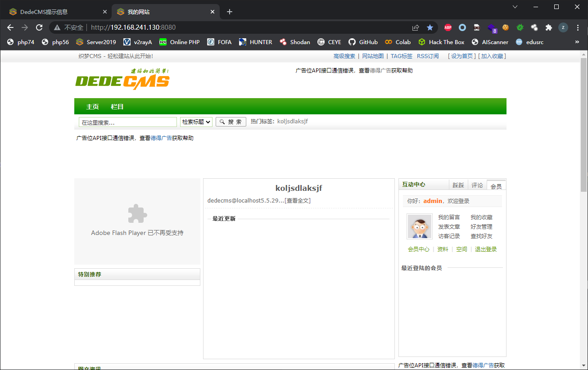Open the CEYE bookmark
Viewport: 588px width, 370px height.
click(329, 42)
